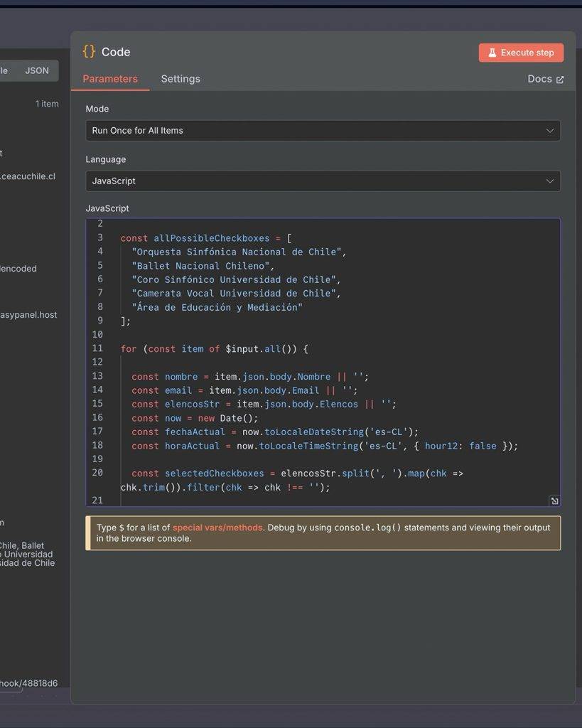Click the Mode field label

(97, 109)
